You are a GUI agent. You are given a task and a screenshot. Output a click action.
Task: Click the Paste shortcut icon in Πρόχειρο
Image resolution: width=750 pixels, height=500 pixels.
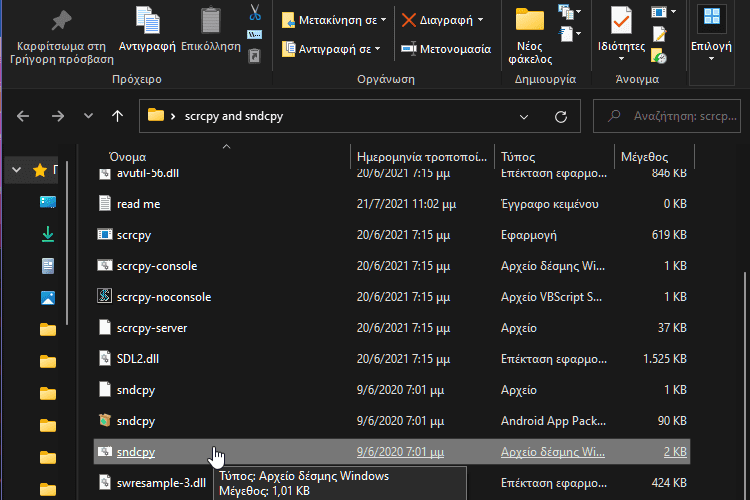[254, 56]
